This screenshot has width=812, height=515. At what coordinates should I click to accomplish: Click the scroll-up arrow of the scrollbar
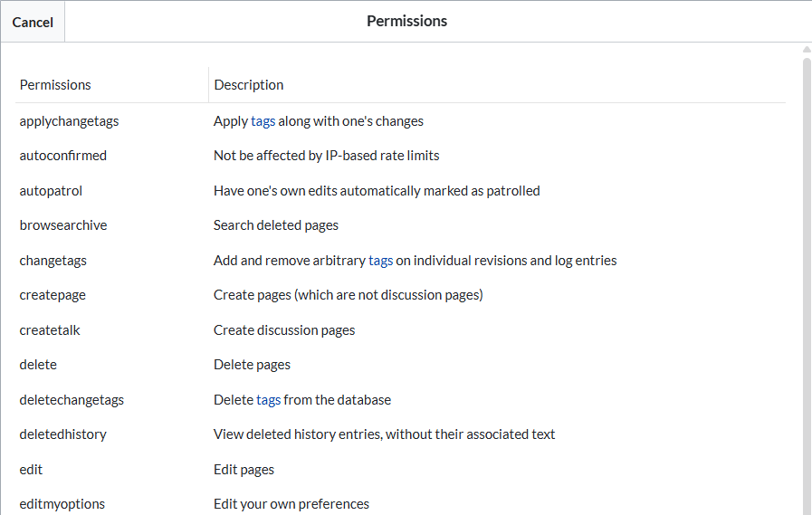(807, 50)
